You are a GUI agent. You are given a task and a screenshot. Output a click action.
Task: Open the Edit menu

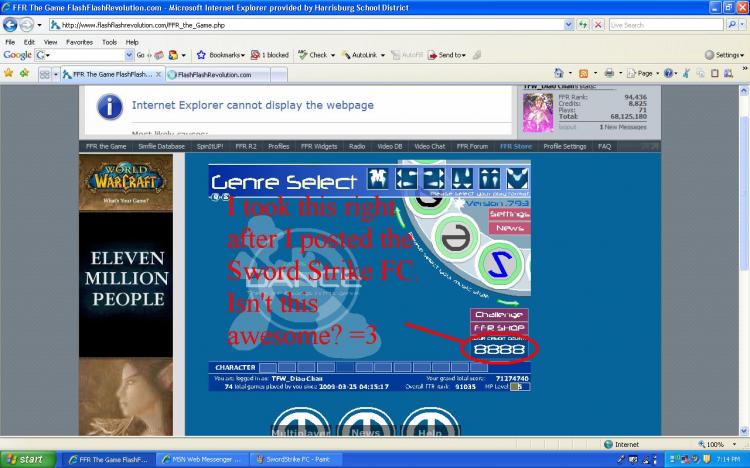coord(29,42)
